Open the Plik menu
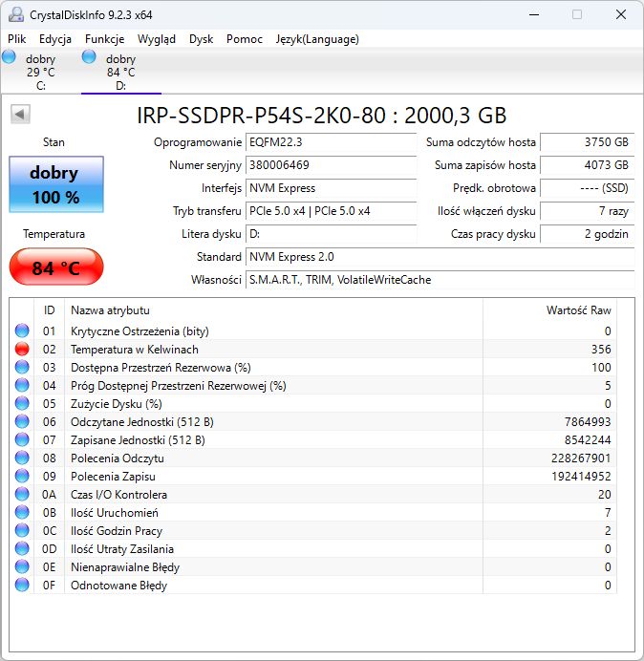The image size is (644, 661). click(x=17, y=39)
